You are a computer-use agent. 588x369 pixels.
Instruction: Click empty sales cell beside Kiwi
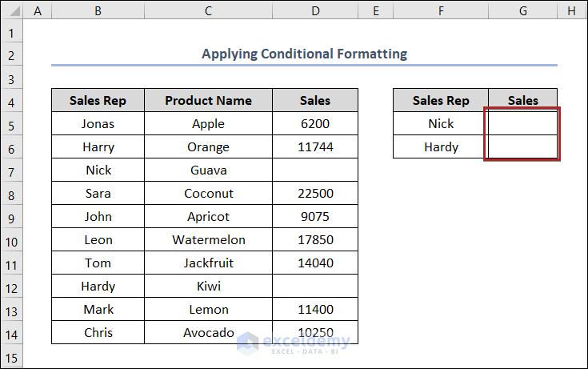(315, 287)
